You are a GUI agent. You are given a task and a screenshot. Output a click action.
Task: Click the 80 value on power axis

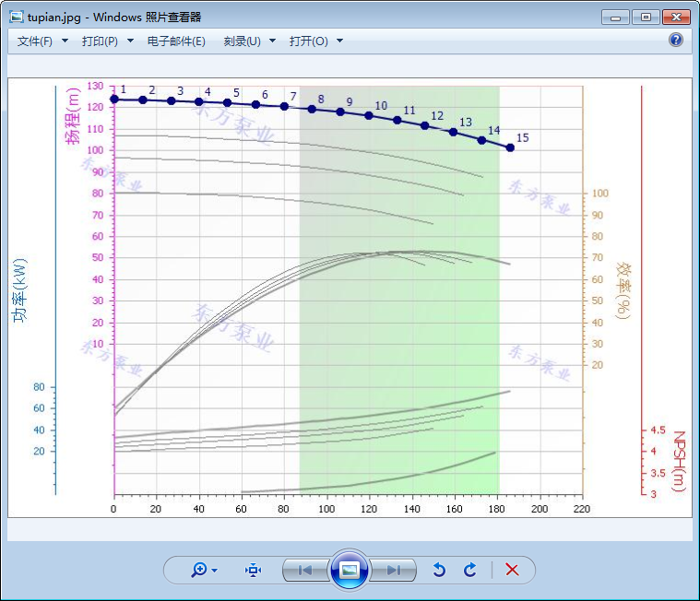[x=40, y=387]
